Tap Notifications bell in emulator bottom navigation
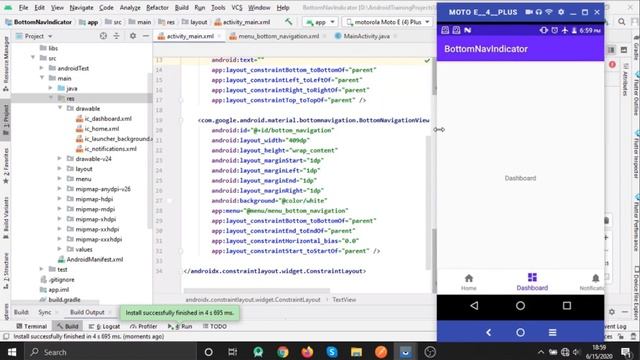640x360 pixels. (595, 278)
